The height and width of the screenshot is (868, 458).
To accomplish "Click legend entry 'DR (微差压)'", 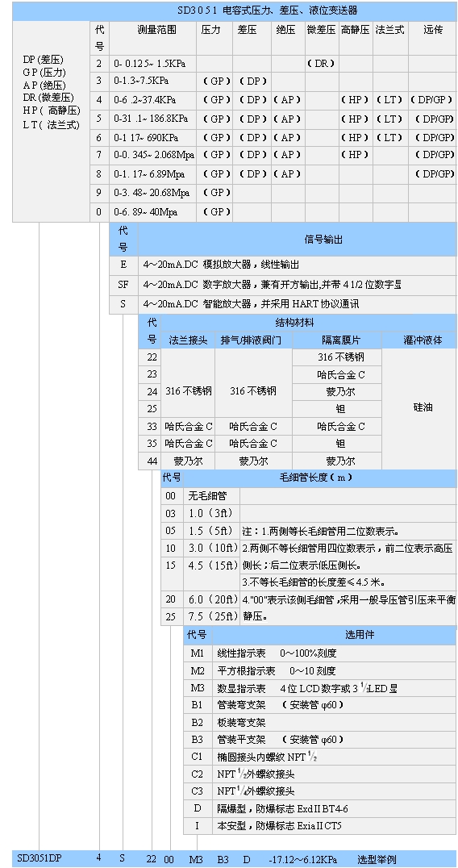I will pos(48,98).
